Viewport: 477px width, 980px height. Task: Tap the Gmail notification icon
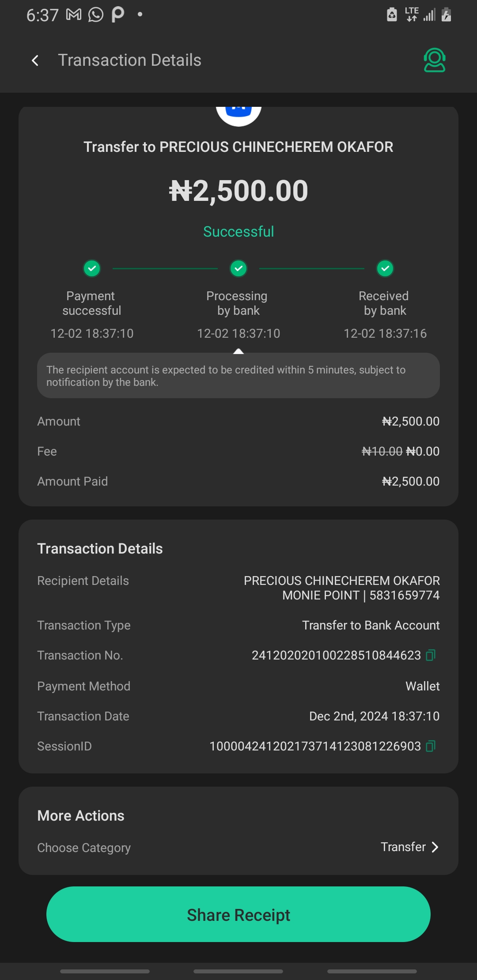(74, 15)
